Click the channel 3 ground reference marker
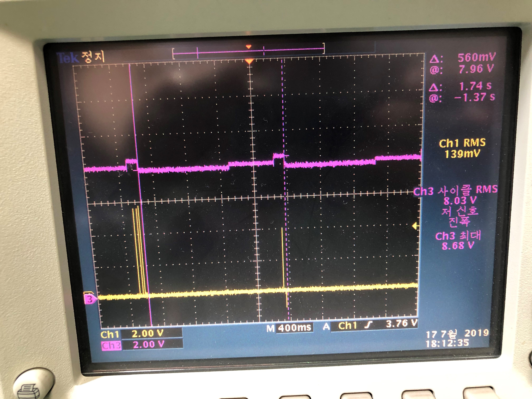The width and height of the screenshot is (532, 399). [90, 299]
